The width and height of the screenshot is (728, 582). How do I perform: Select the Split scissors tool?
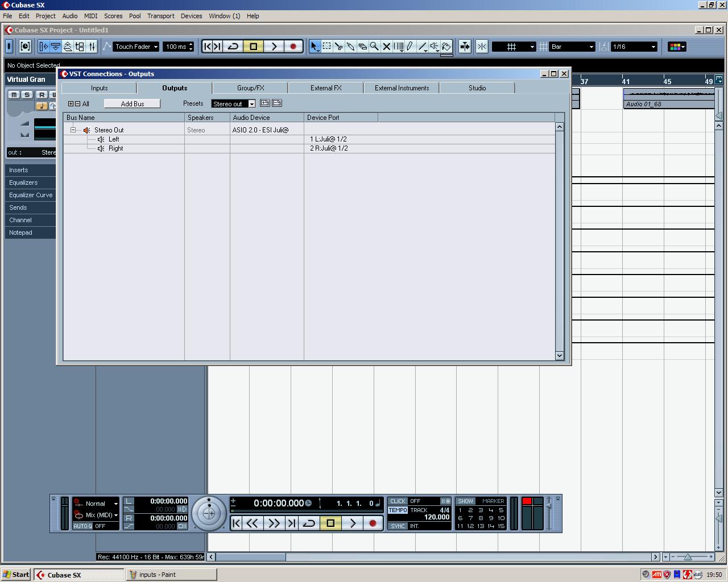pyautogui.click(x=339, y=47)
